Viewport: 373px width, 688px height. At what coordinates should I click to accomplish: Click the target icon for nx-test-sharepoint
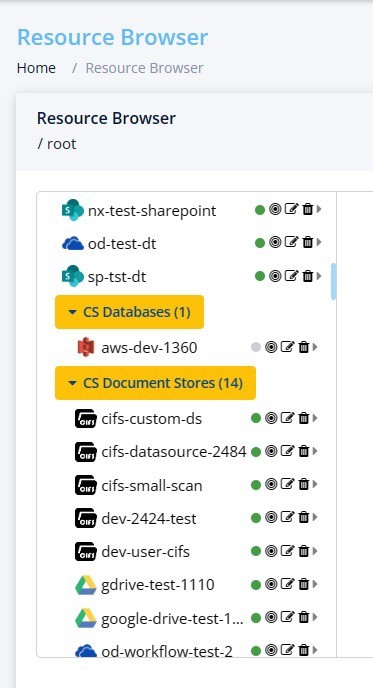click(275, 209)
